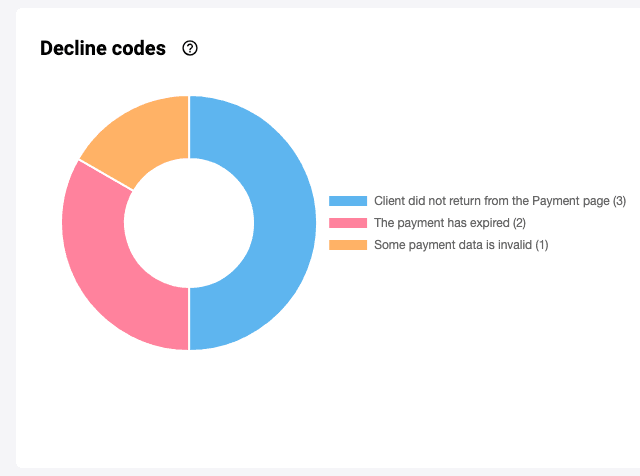
Task: Click the '(3)' count in the legend
Action: point(619,201)
